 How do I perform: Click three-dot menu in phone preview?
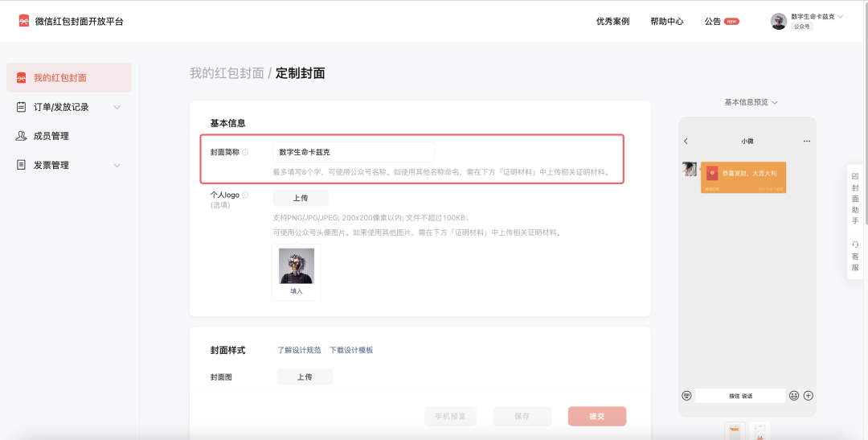(x=807, y=142)
